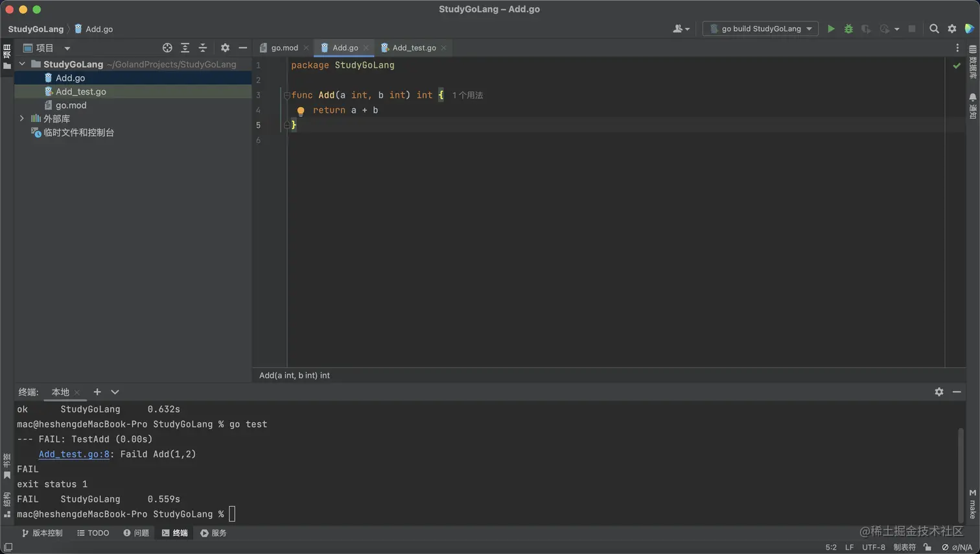The image size is (980, 554).
Task: Click the UTF-8 encoding in status bar
Action: click(874, 548)
